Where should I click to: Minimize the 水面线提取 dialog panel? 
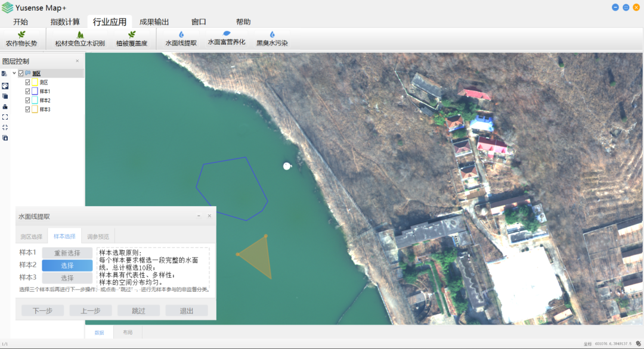point(199,216)
